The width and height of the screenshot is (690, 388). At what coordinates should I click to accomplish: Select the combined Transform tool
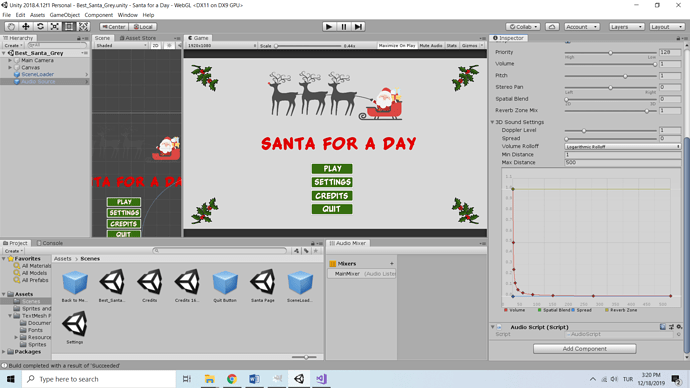[x=84, y=27]
